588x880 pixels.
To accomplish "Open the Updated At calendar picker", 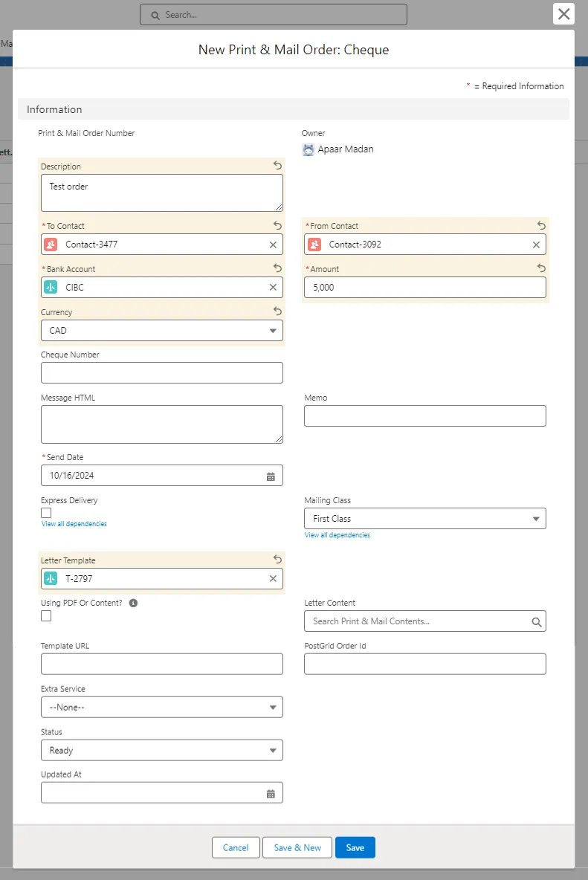I will pyautogui.click(x=271, y=794).
